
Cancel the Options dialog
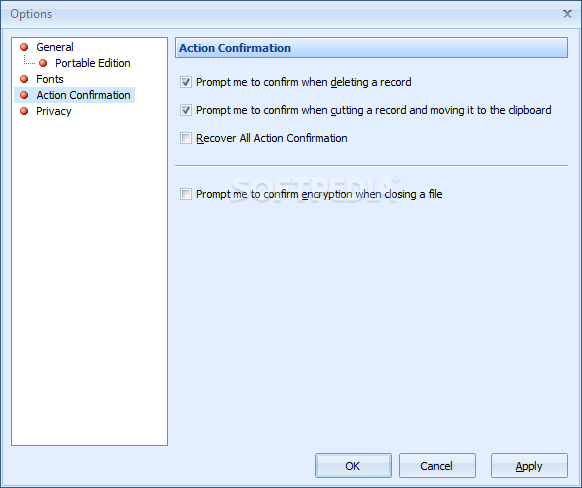(437, 465)
